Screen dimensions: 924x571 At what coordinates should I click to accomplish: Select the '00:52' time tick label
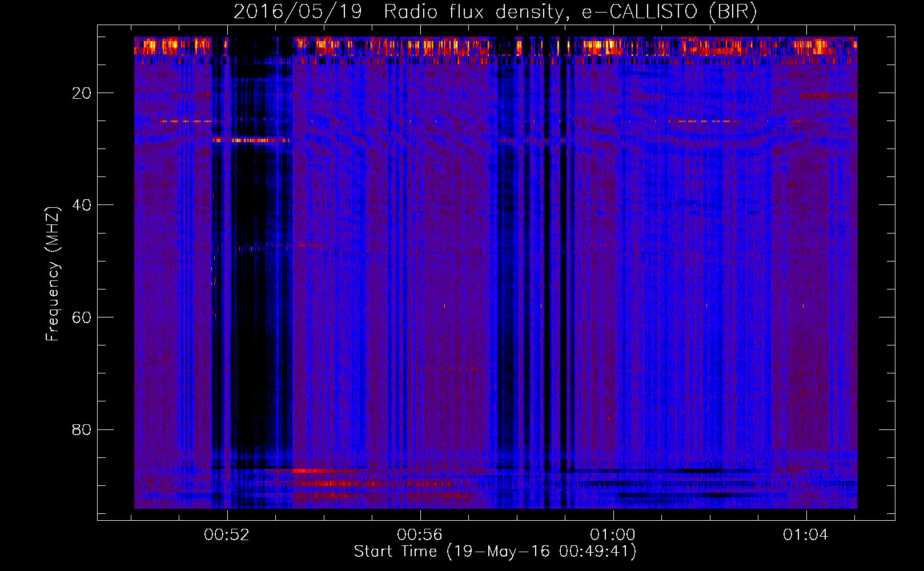[x=227, y=535]
